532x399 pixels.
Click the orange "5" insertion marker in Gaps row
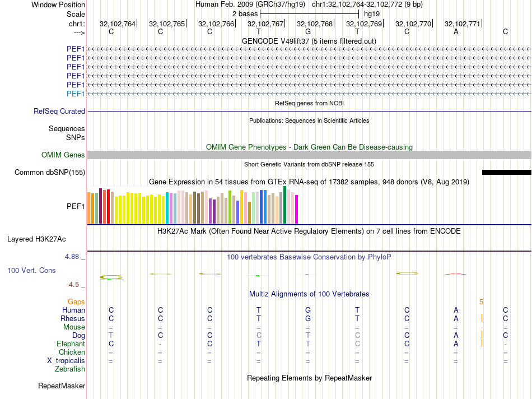click(x=481, y=302)
